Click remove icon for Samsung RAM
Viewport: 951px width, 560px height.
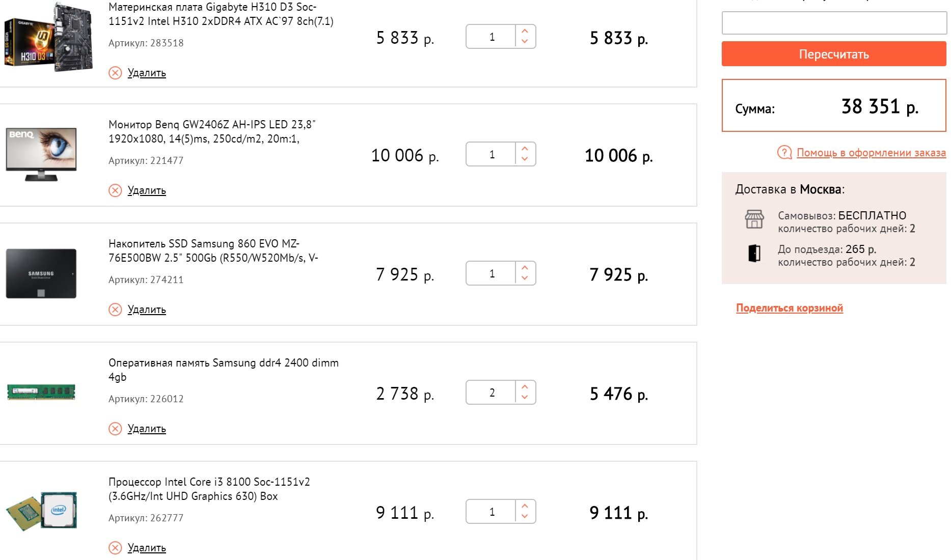[x=115, y=429]
